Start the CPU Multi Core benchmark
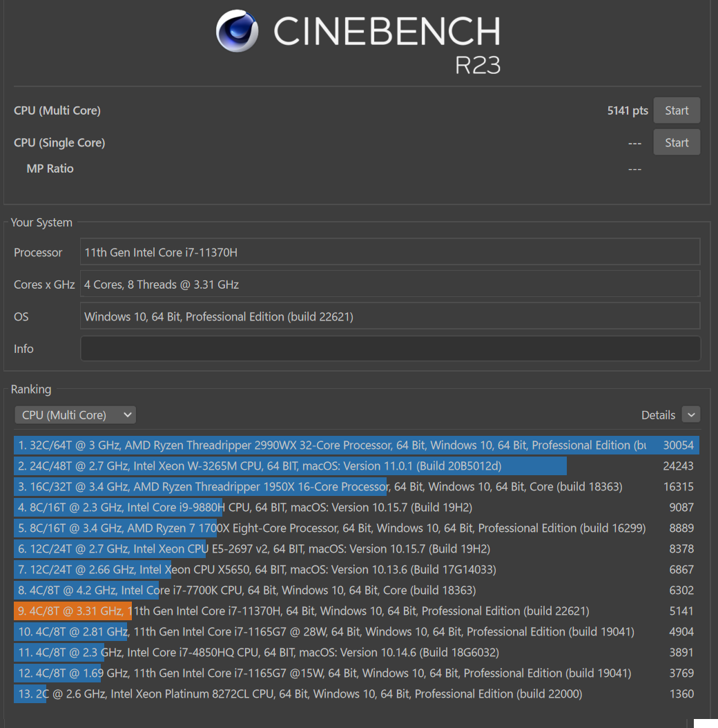The height and width of the screenshot is (728, 718). point(676,111)
